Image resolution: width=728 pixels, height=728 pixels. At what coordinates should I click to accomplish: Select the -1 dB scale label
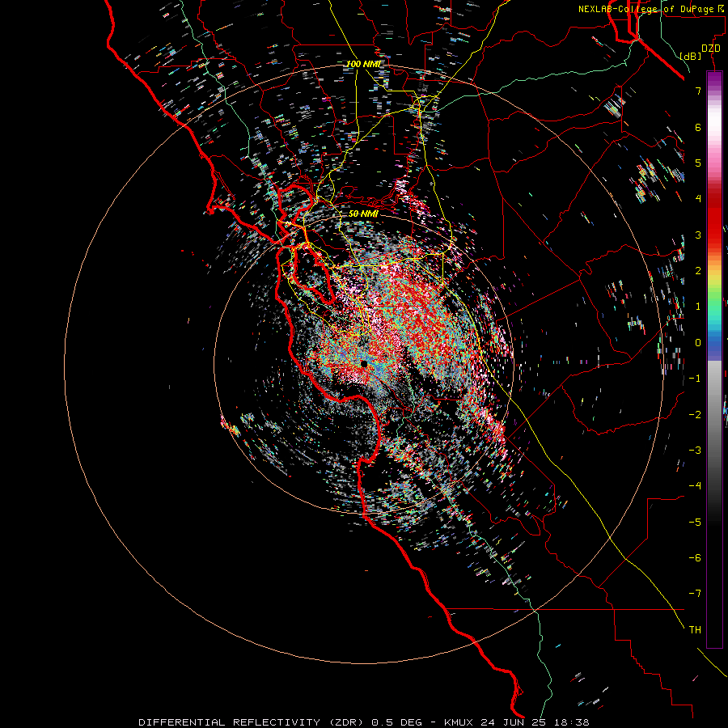tap(695, 379)
